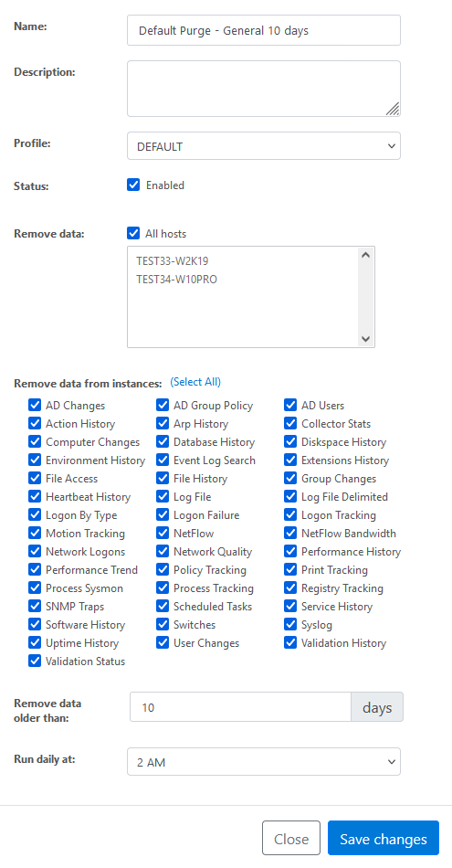This screenshot has width=452, height=868.
Task: Uncheck the Enabled status checkbox
Action: [133, 185]
